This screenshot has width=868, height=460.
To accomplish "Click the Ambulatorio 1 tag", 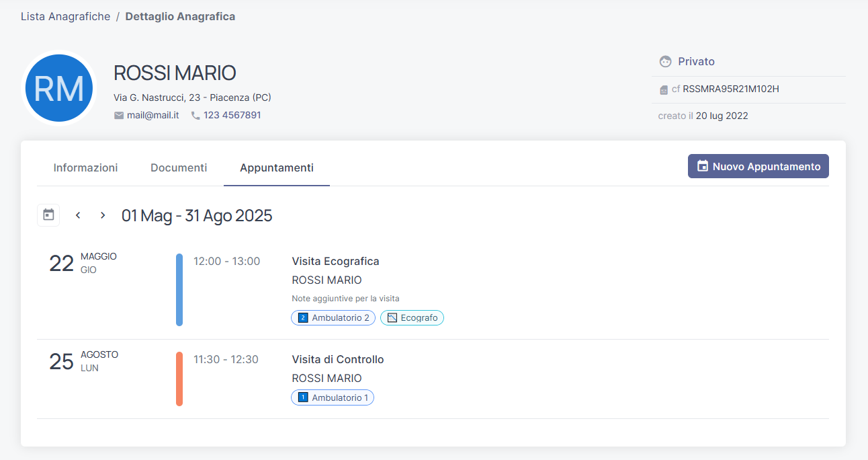I will click(x=333, y=397).
